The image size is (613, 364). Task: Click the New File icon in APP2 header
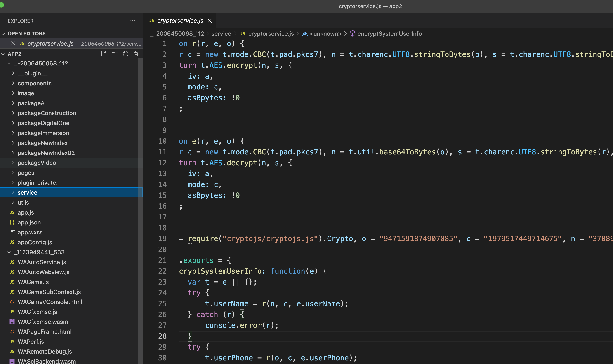(104, 54)
